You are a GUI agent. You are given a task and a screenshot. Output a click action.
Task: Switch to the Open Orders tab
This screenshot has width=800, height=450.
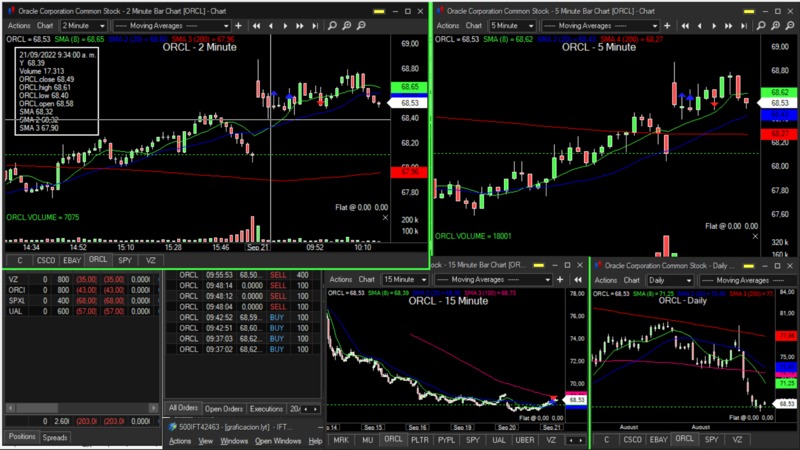click(x=224, y=409)
